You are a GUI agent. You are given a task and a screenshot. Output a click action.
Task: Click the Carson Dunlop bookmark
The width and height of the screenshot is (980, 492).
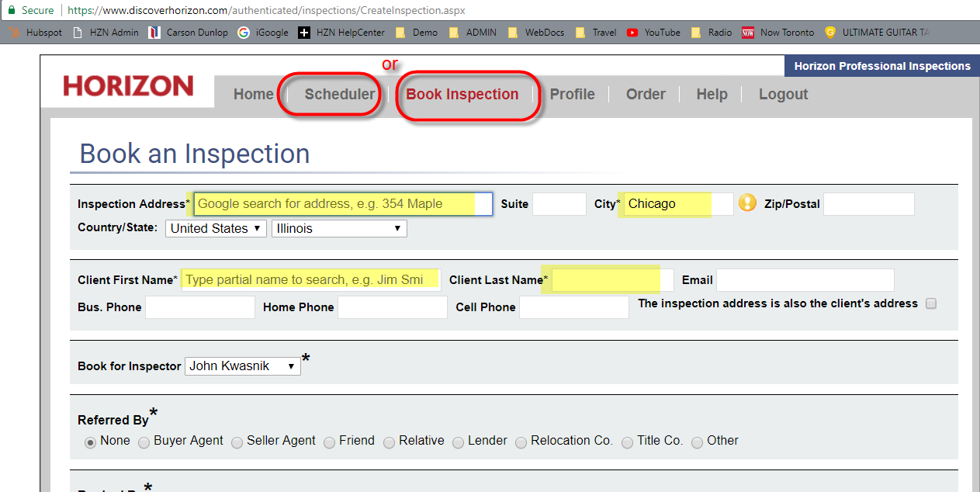(189, 33)
